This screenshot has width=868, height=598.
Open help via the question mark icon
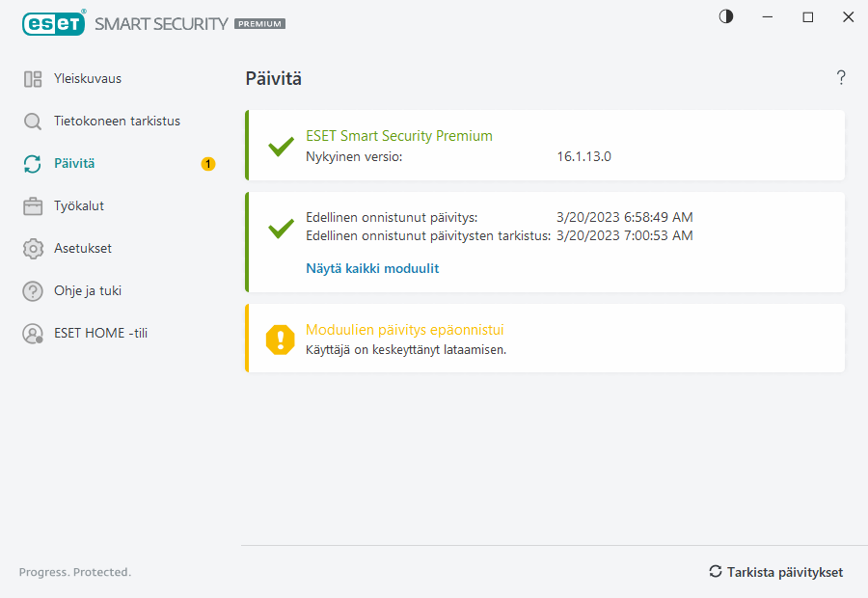pyautogui.click(x=841, y=78)
